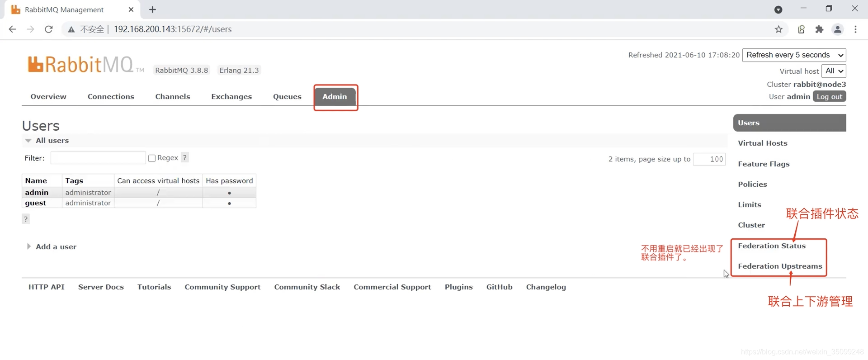
Task: Click the Can access virtual hosts header
Action: click(x=158, y=180)
